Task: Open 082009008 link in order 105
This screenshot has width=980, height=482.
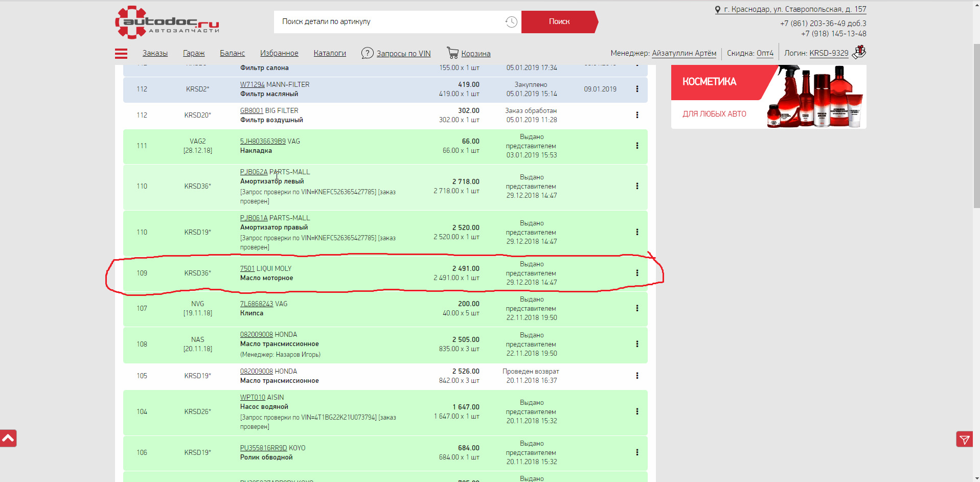Action: 257,372
